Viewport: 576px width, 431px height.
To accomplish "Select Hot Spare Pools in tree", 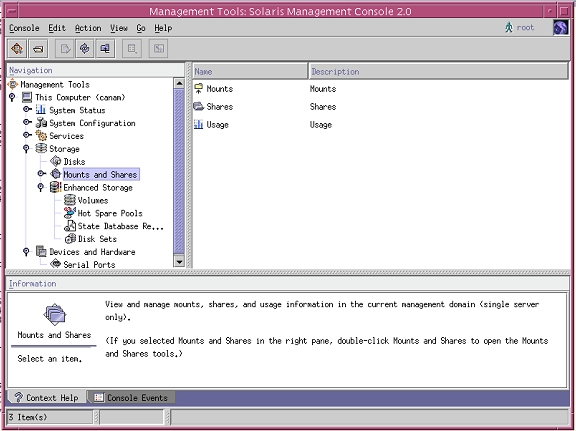I will point(110,213).
